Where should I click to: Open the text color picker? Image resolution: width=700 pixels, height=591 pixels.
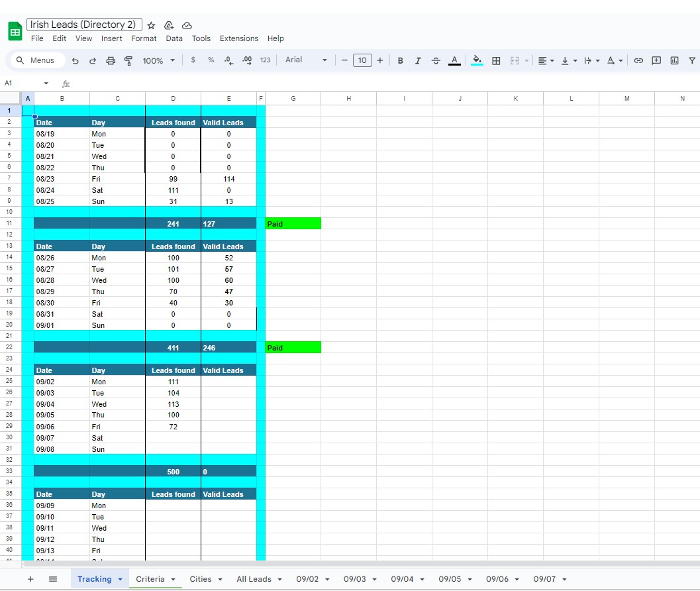[x=454, y=61]
